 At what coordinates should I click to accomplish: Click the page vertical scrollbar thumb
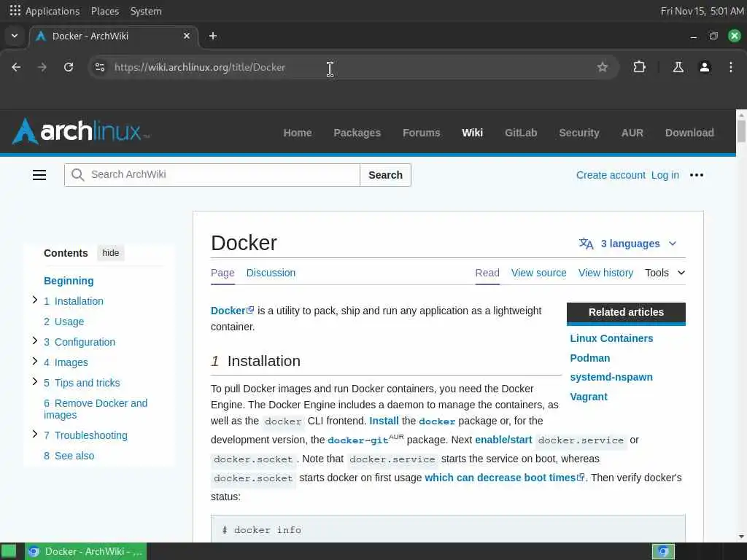click(x=741, y=131)
